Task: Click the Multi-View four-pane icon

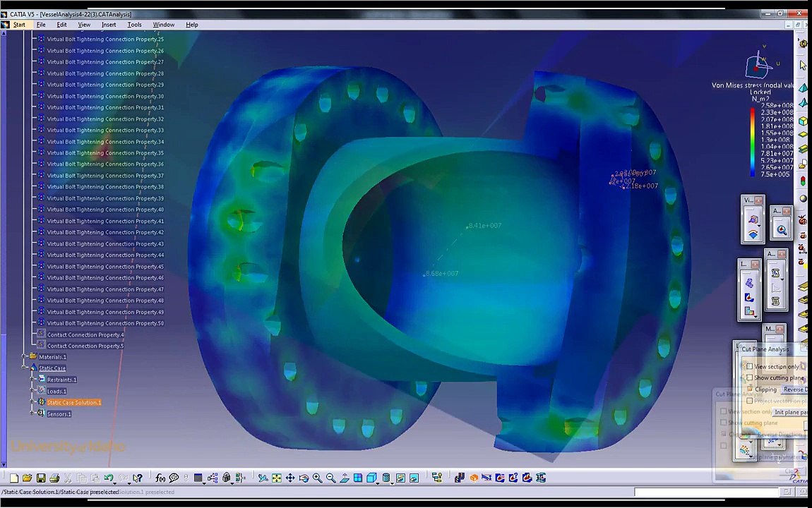Action: (x=358, y=478)
